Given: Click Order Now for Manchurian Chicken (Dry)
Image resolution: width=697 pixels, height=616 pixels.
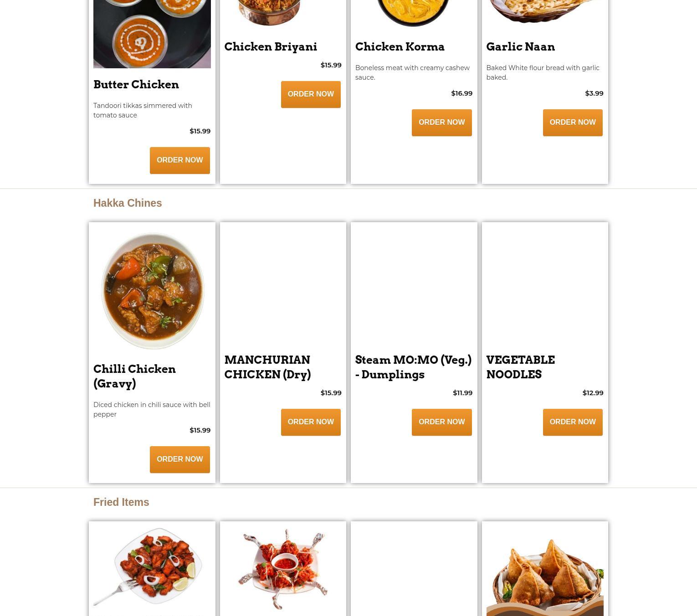Looking at the screenshot, I should click(311, 422).
